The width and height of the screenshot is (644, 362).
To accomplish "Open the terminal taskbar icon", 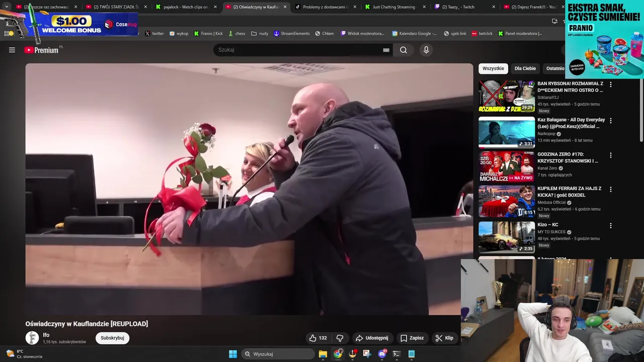I will tap(396, 354).
